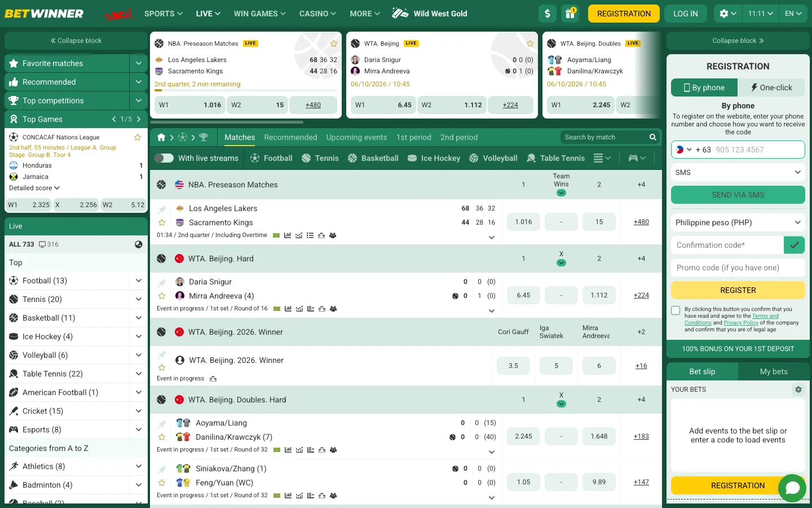Open the gamepad filter icon
Viewport: 812px width, 508px height.
637,158
